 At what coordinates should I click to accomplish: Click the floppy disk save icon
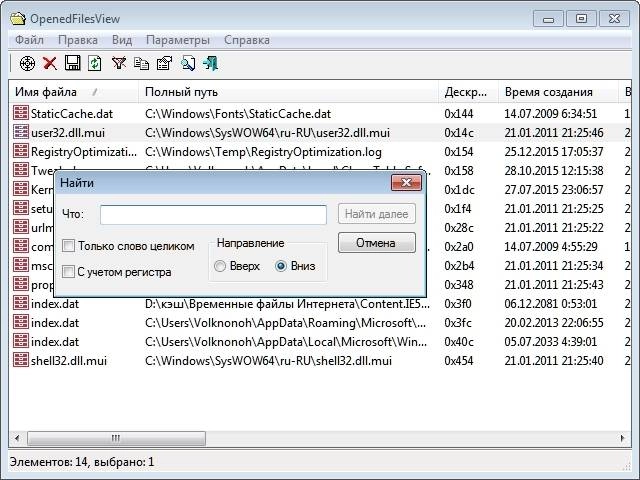[x=73, y=63]
